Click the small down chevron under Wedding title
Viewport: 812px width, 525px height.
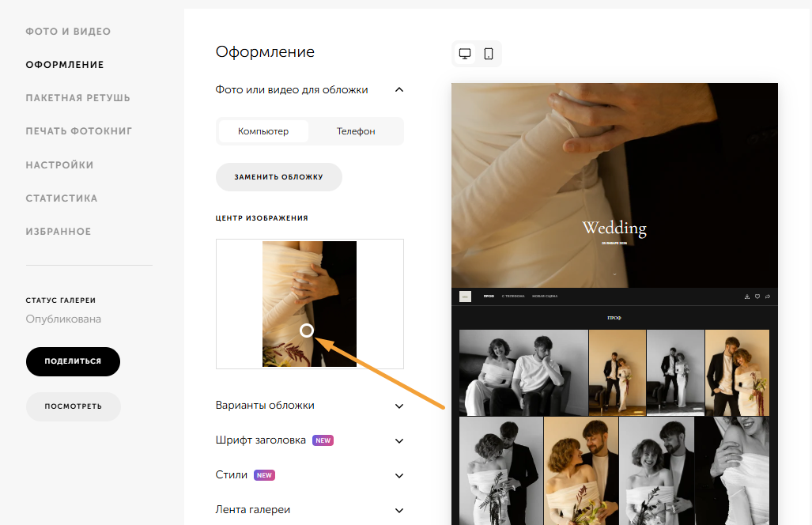click(x=614, y=274)
